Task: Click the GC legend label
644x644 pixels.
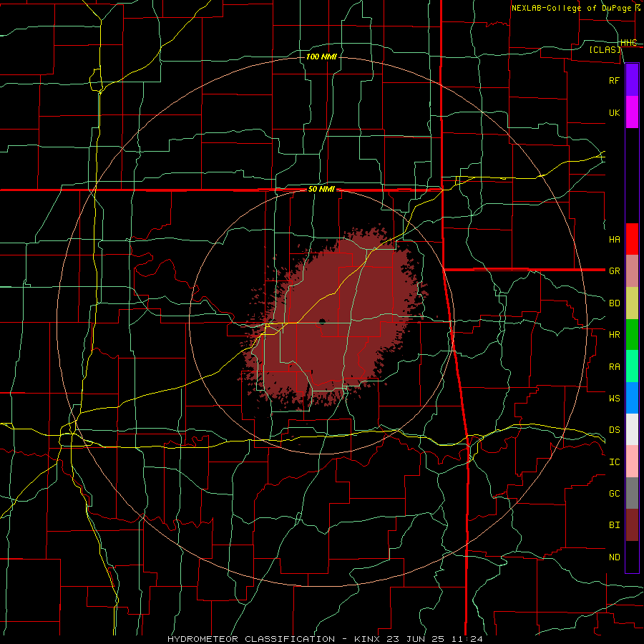Action: click(x=614, y=493)
